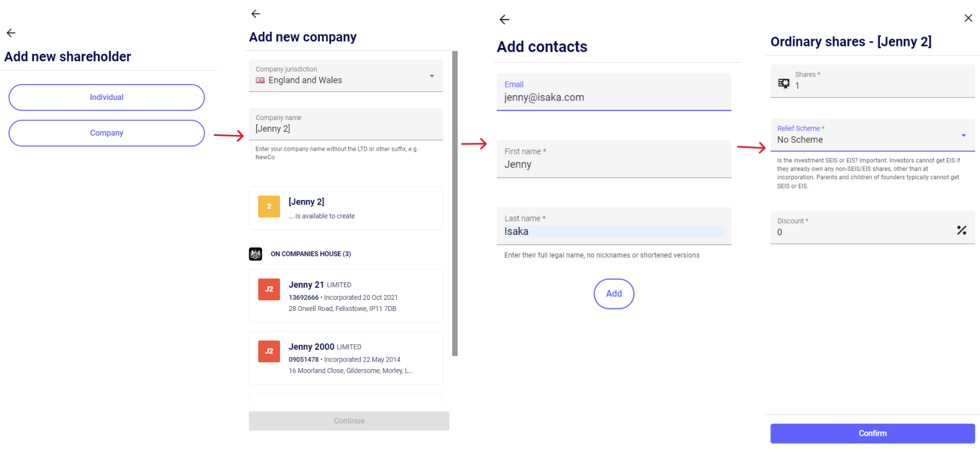Expand the Company jurisdiction dropdown
Screen dimensions: 980x450
pos(432,76)
